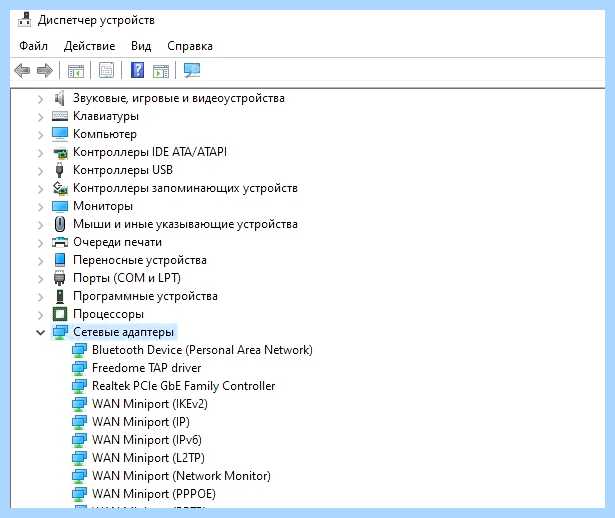Expand the Переносные устройства node
615x518 pixels.
[40, 261]
